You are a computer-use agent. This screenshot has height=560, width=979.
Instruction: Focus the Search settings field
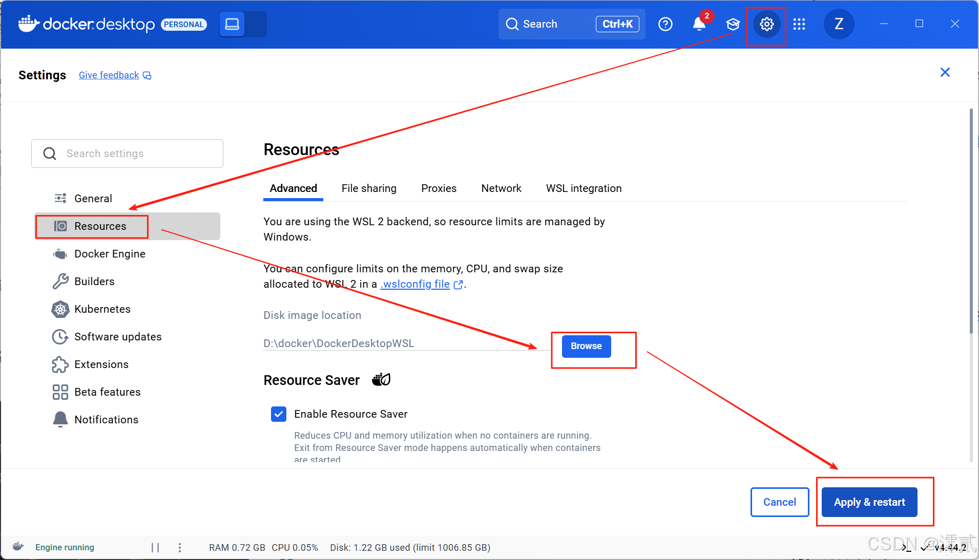[x=127, y=154]
